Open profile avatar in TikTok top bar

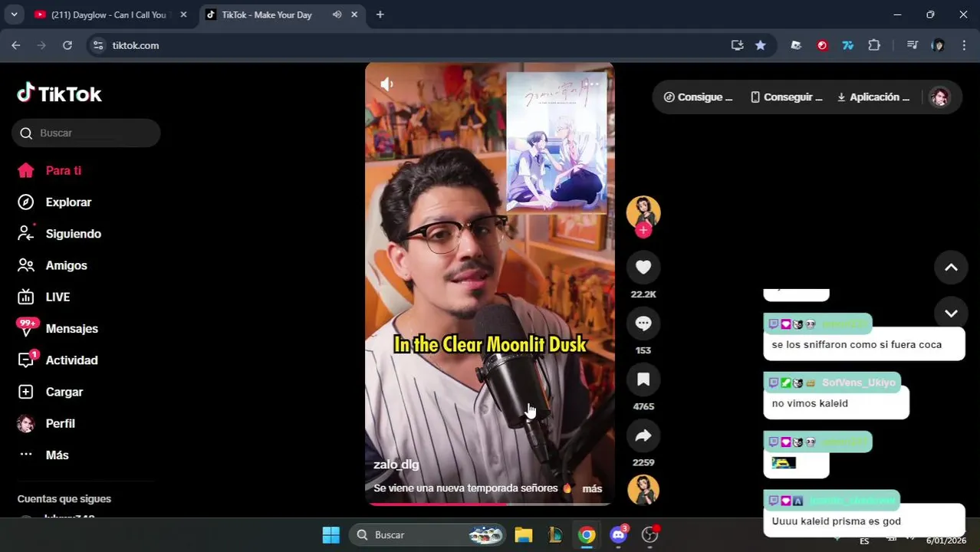point(939,97)
